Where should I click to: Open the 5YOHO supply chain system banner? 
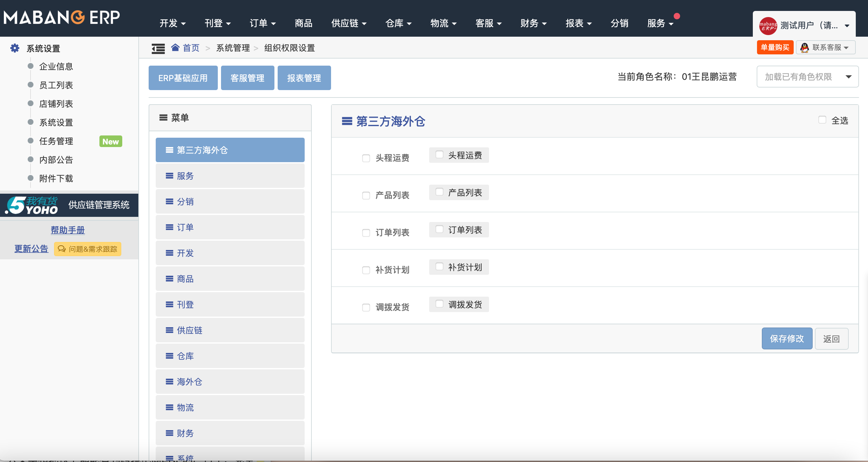[69, 205]
